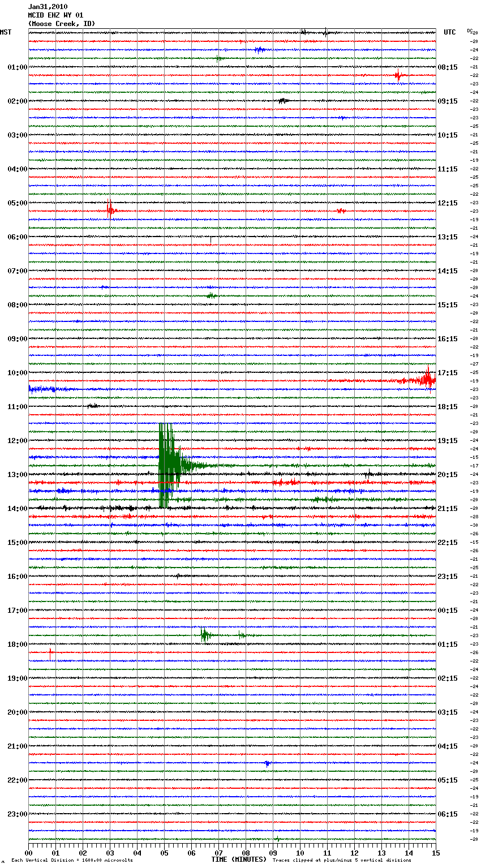
Task: Select the 23:00 MST time label
Action: coord(18,814)
